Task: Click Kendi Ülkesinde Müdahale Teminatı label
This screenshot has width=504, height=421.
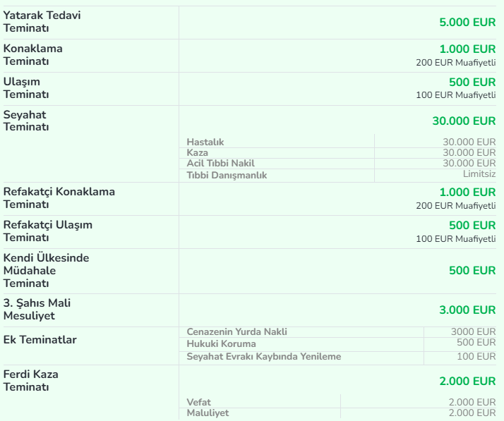Action: [x=47, y=270]
